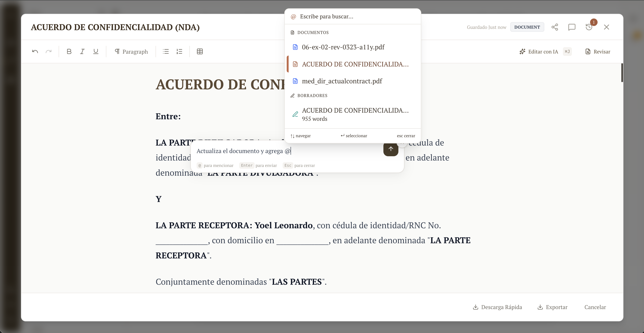644x333 pixels.
Task: Toggle bold formatting in the toolbar
Action: click(69, 52)
